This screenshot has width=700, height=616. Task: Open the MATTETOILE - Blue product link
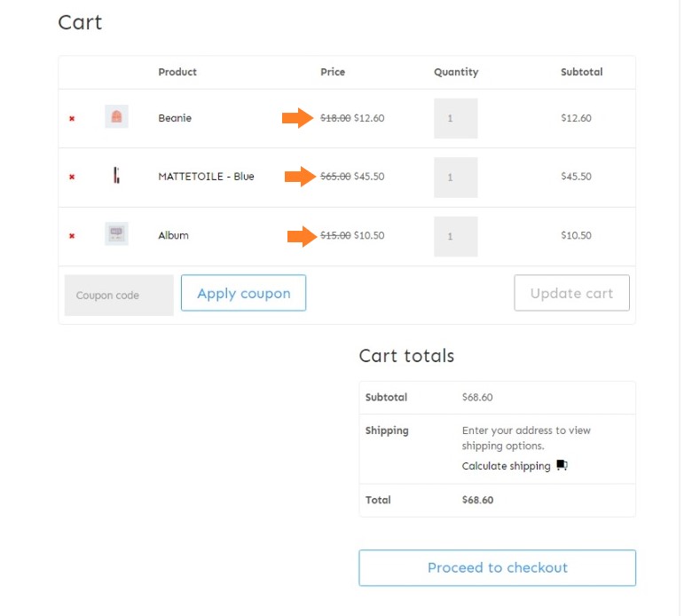(x=206, y=177)
